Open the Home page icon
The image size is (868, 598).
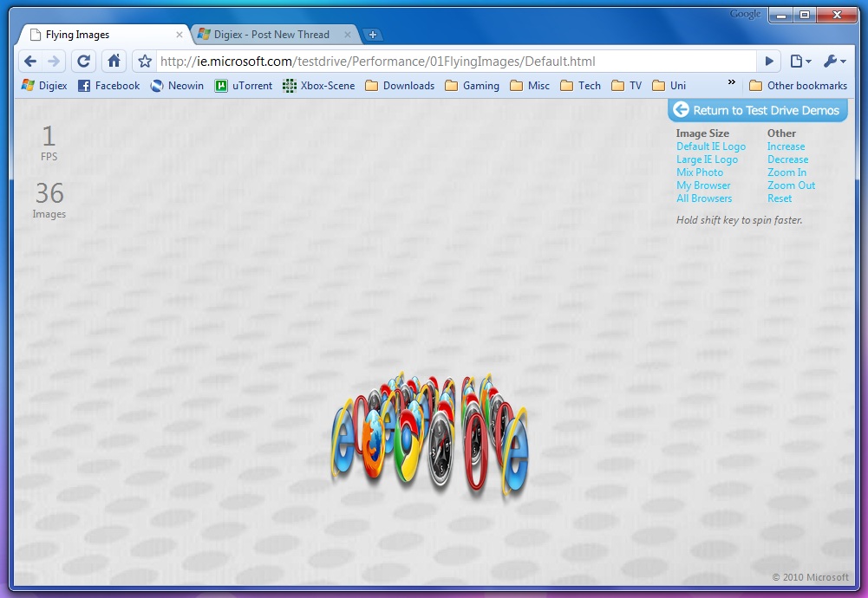(114, 62)
